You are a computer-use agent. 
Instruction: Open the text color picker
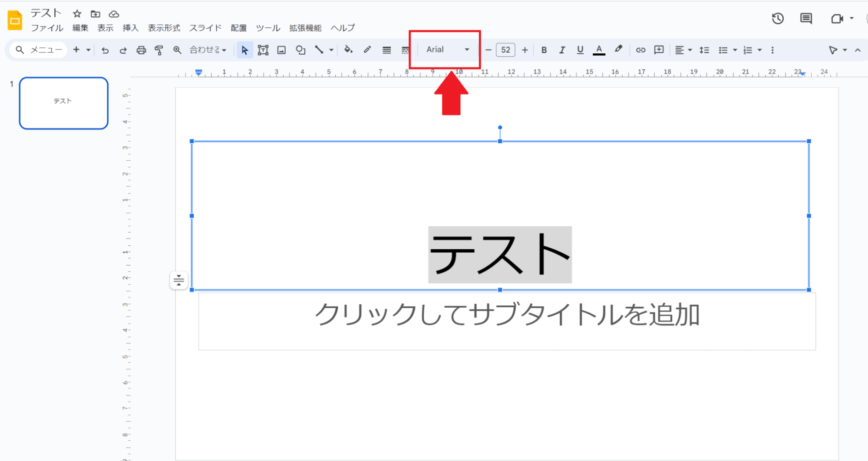599,50
